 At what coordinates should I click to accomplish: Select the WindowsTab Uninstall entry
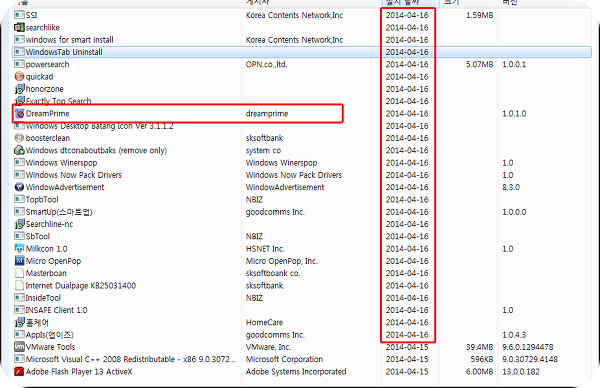(x=64, y=52)
